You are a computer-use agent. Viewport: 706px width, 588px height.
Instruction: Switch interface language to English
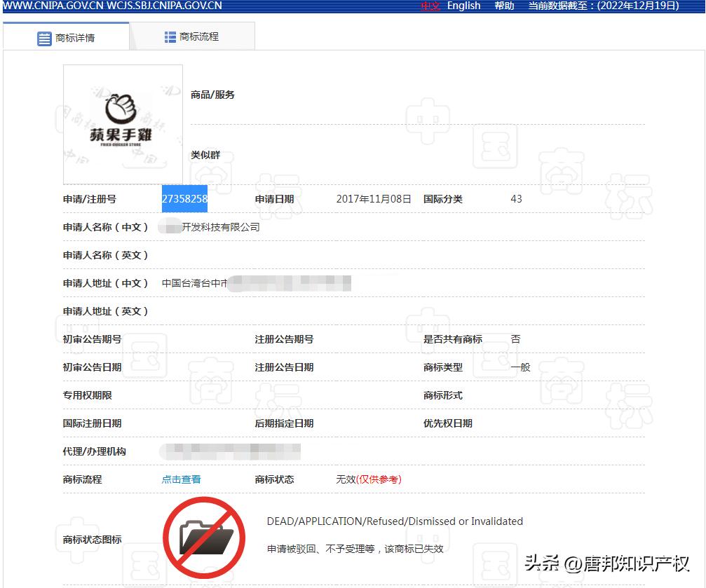(463, 6)
